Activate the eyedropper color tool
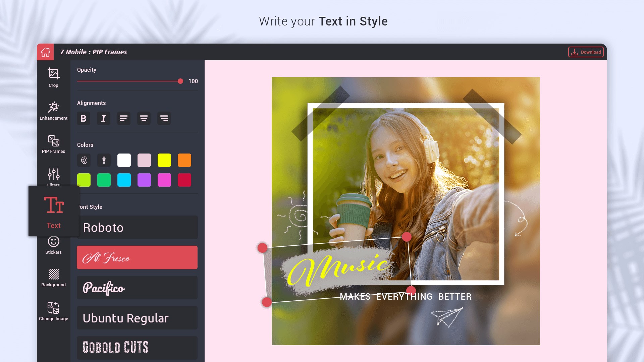The height and width of the screenshot is (362, 644). click(x=104, y=160)
